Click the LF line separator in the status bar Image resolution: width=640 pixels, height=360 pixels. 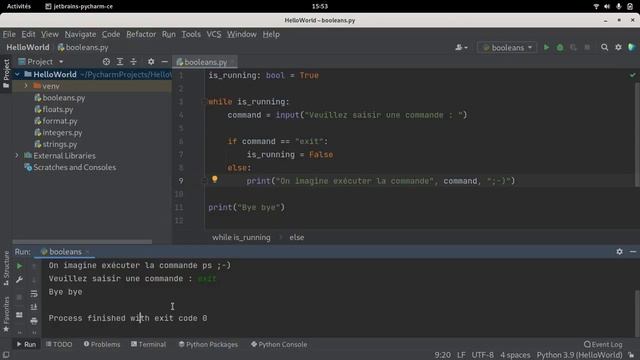tap(461, 355)
